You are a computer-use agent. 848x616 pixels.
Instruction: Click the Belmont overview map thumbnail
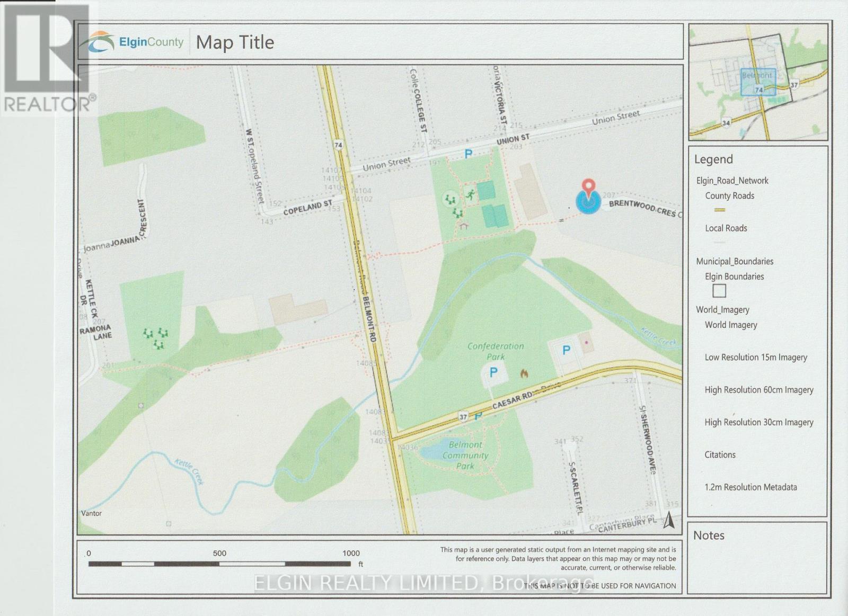tap(758, 82)
